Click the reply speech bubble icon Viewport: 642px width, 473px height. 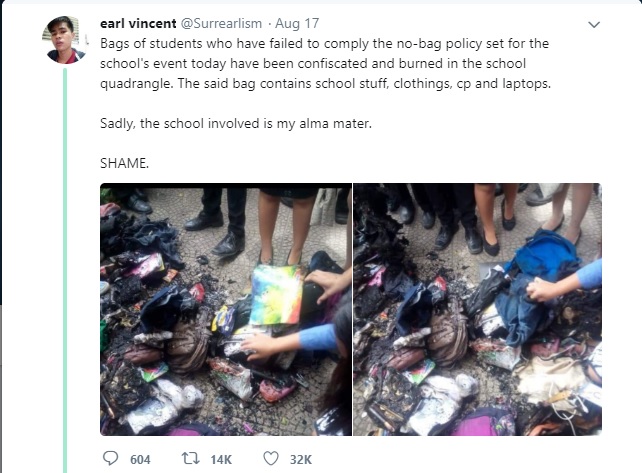click(110, 458)
